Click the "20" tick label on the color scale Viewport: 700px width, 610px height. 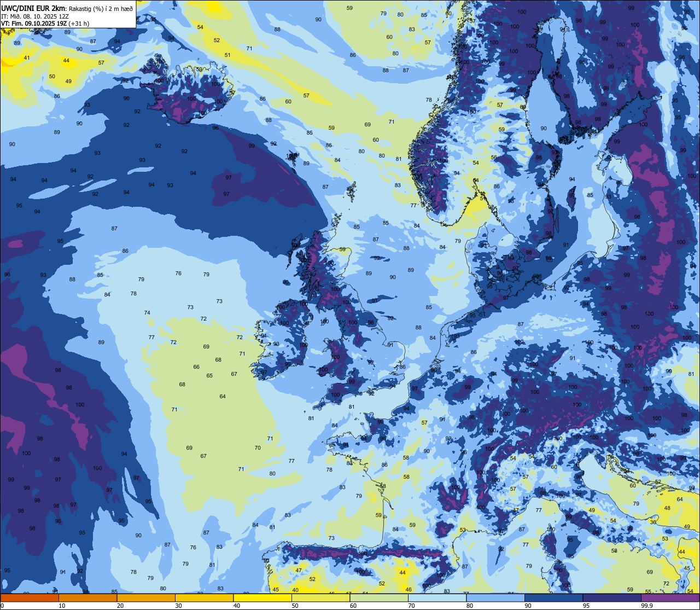coord(120,605)
